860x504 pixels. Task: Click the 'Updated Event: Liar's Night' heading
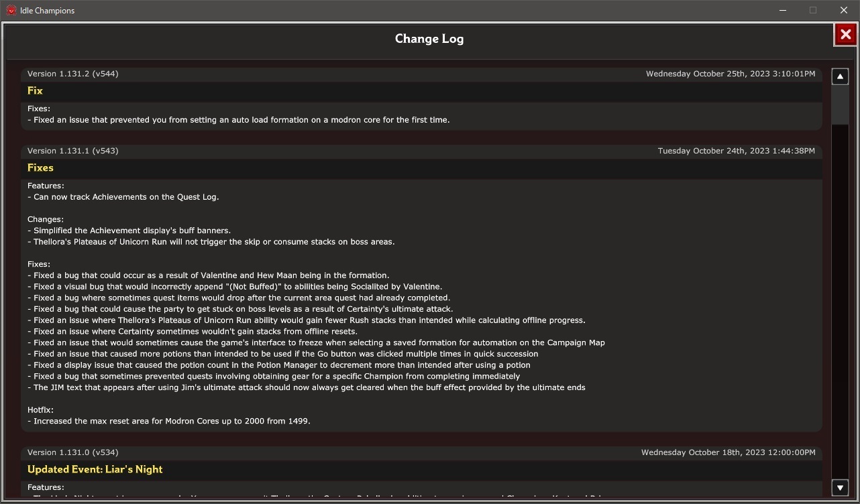pos(95,469)
